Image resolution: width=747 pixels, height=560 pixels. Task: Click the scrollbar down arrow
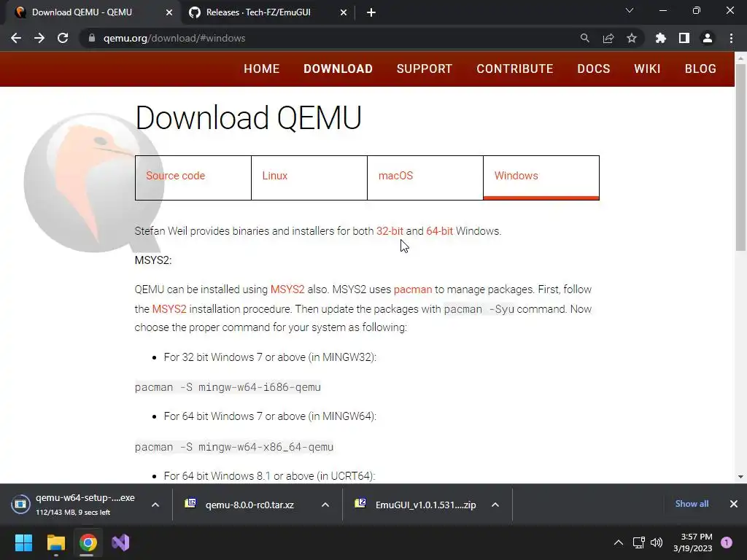pyautogui.click(x=740, y=477)
